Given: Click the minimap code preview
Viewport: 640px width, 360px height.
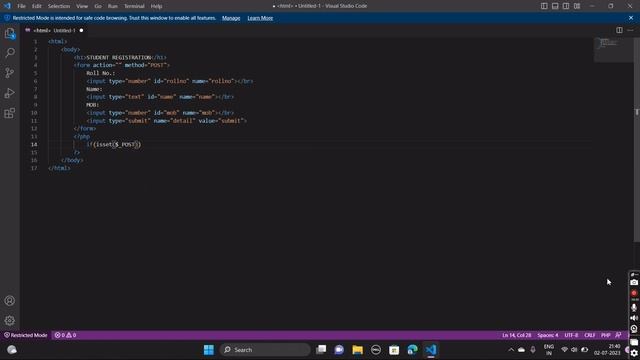Looking at the screenshot, I should point(608,43).
